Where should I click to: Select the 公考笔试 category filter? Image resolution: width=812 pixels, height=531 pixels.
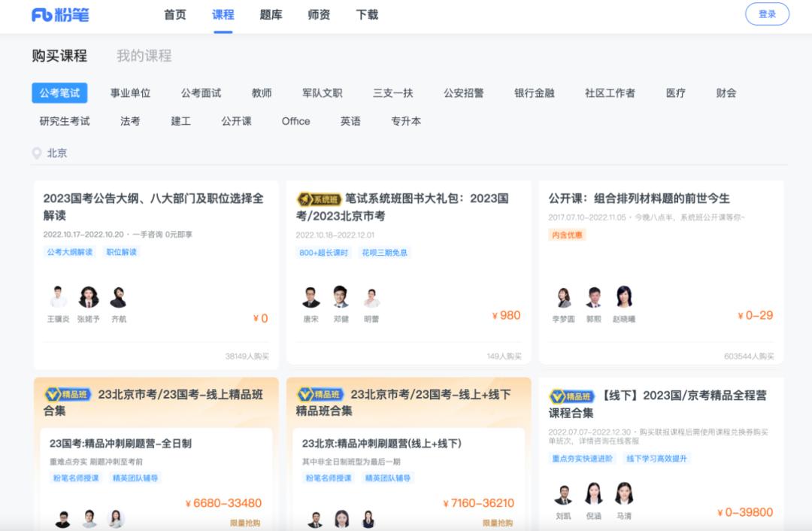tap(59, 93)
